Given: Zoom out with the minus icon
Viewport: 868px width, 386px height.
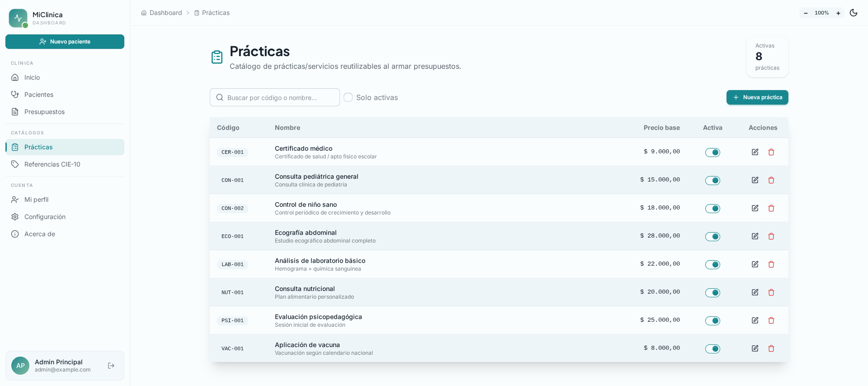Looking at the screenshot, I should point(806,13).
